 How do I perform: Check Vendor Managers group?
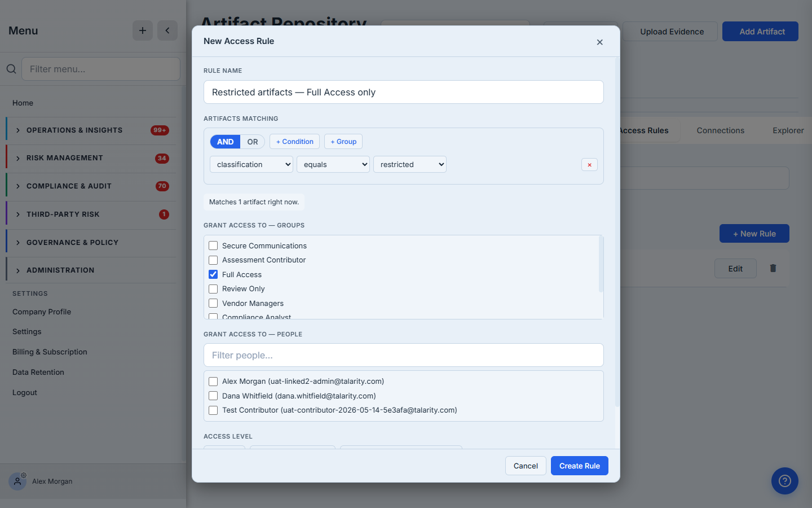[213, 303]
